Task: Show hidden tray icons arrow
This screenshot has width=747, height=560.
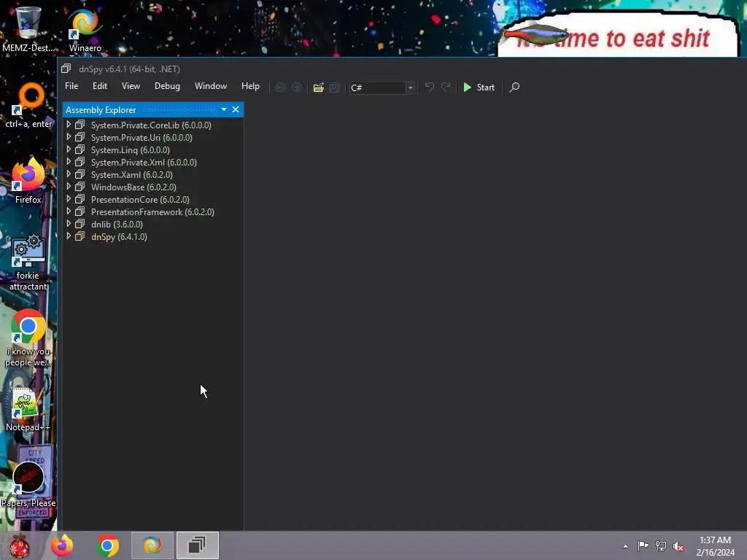Action: [x=625, y=546]
